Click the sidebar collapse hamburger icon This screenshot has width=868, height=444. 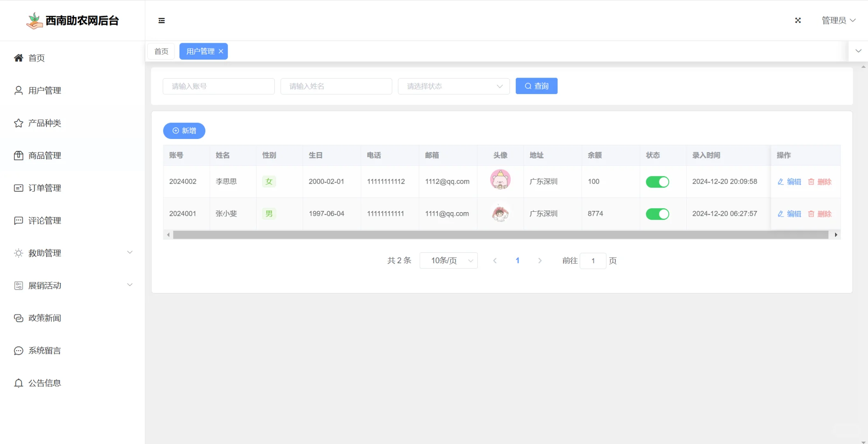[x=161, y=20]
